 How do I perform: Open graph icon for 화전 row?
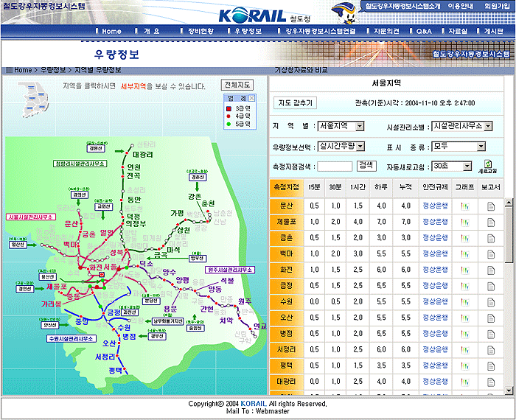click(464, 270)
